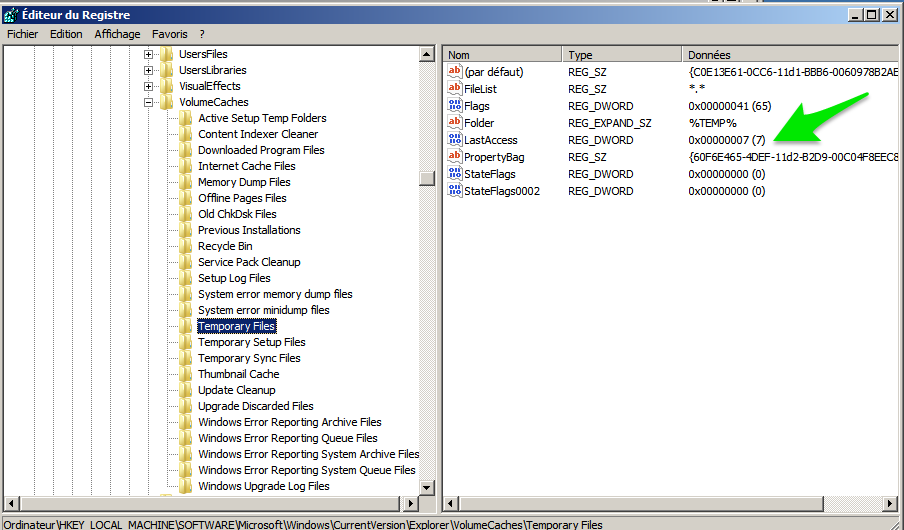Select Upgrade Discarded Files key

tap(255, 406)
